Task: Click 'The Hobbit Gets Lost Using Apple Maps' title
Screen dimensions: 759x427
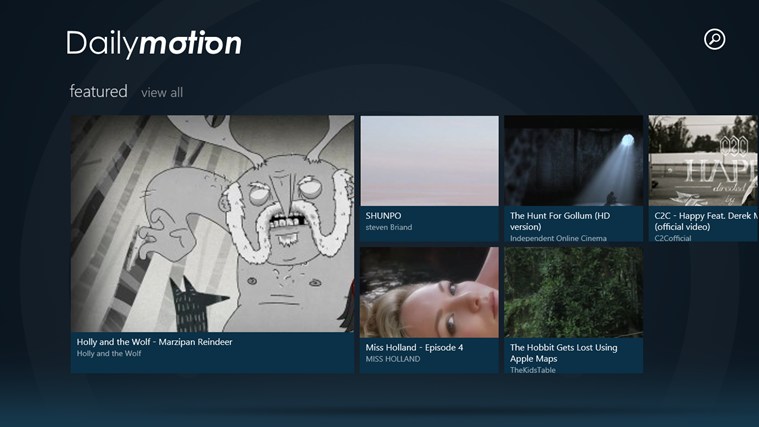Action: coord(563,352)
